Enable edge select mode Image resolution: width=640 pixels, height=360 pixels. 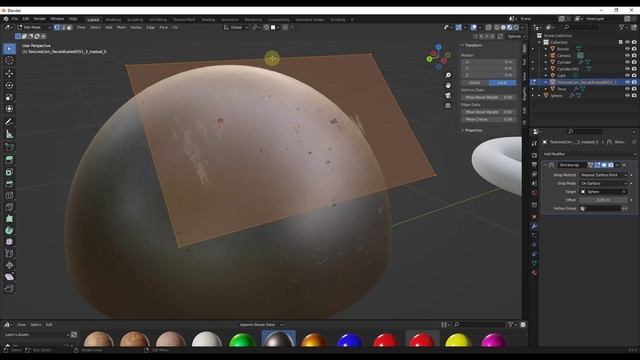63,27
